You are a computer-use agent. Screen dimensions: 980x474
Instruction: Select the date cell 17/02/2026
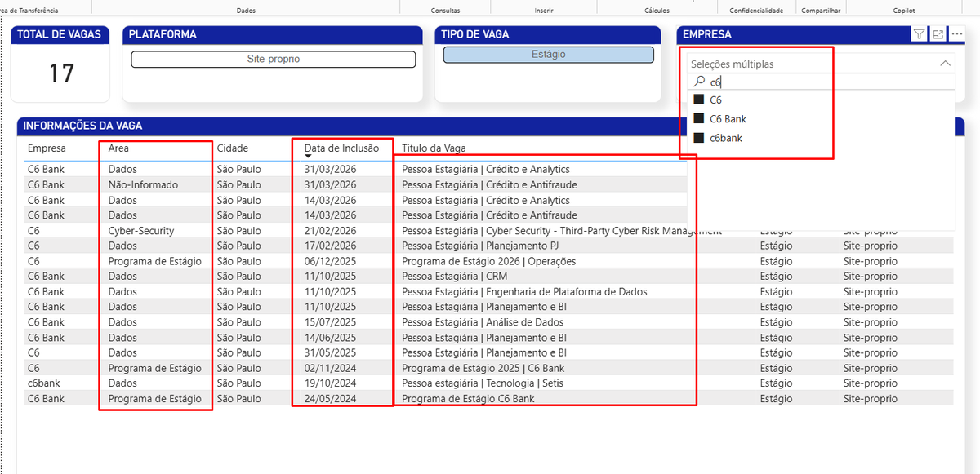coord(330,246)
